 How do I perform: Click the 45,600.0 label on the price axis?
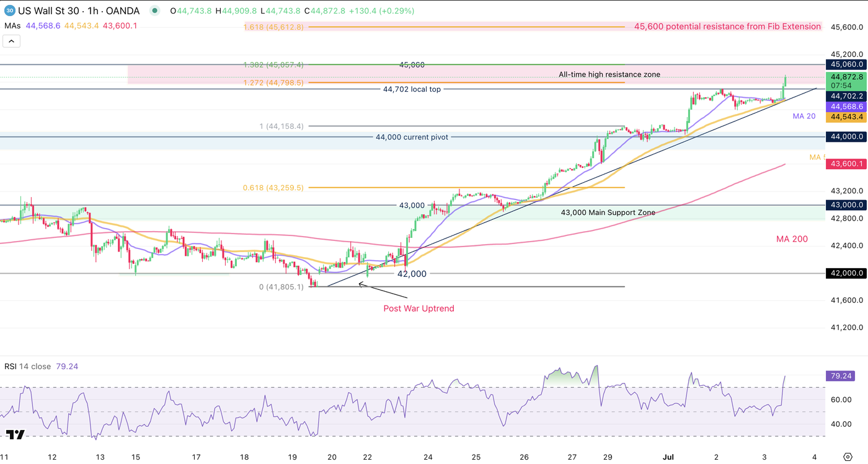point(847,27)
